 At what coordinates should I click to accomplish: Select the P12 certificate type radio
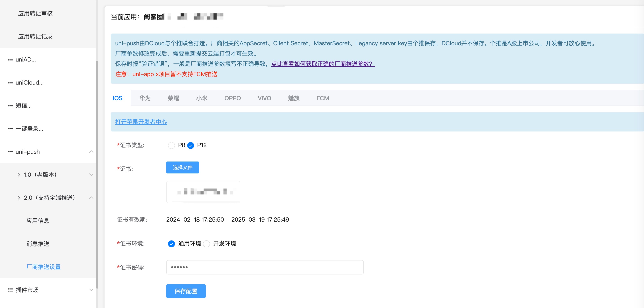click(191, 145)
